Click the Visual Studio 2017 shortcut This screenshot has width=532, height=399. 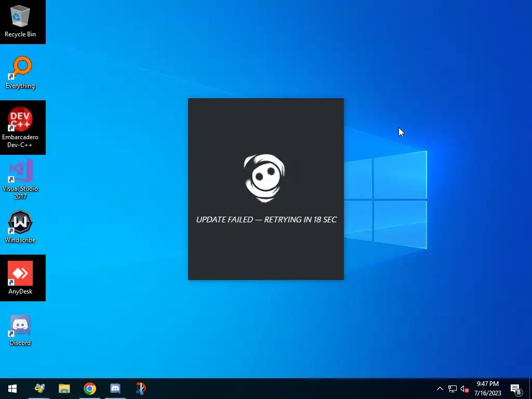[x=20, y=179]
